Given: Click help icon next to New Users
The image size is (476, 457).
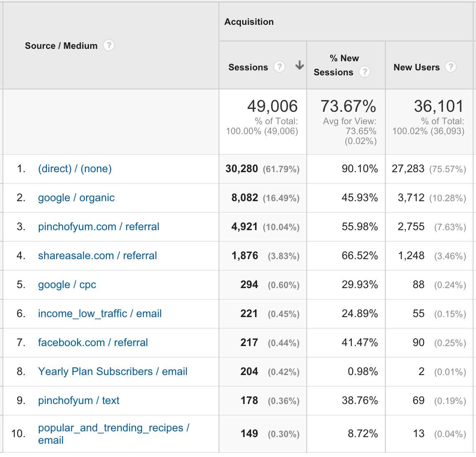Looking at the screenshot, I should [451, 67].
